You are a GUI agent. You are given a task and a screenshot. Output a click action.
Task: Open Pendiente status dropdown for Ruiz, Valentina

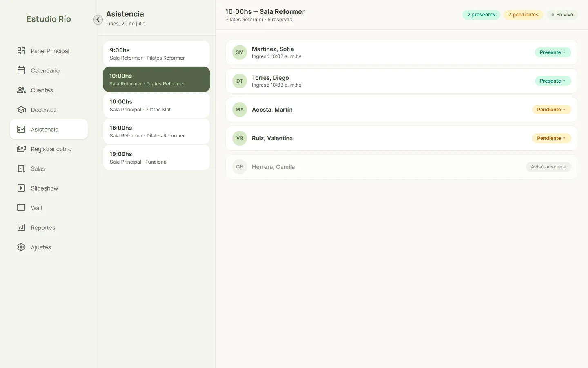(552, 138)
